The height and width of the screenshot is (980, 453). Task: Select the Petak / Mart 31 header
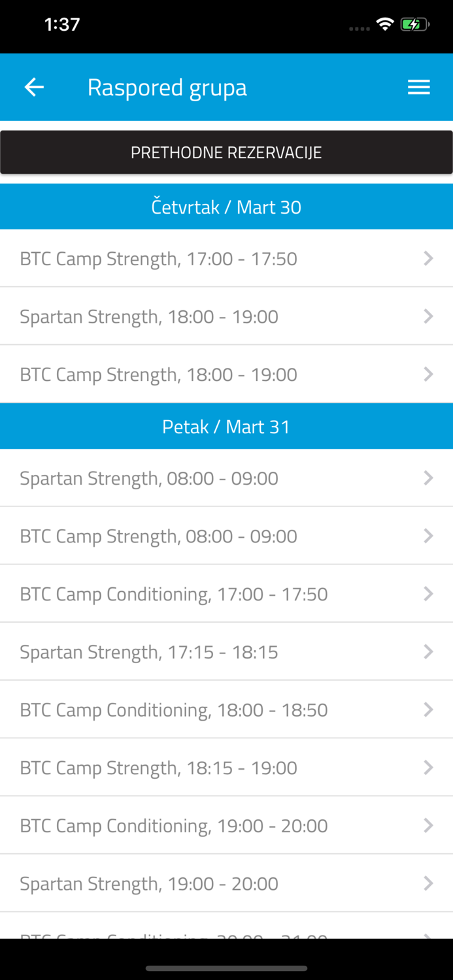(226, 425)
